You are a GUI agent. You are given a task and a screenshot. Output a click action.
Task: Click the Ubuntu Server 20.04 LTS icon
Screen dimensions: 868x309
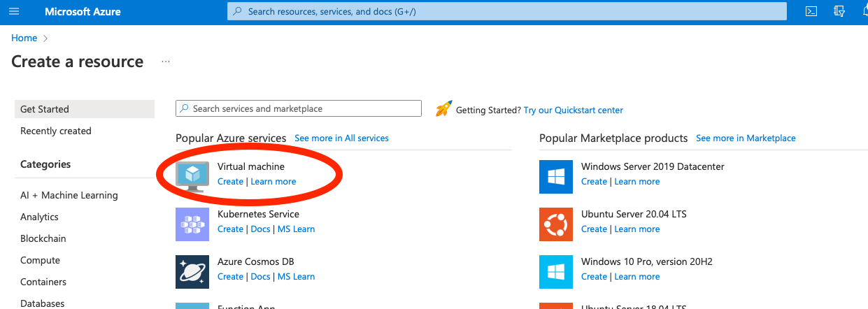pos(556,224)
